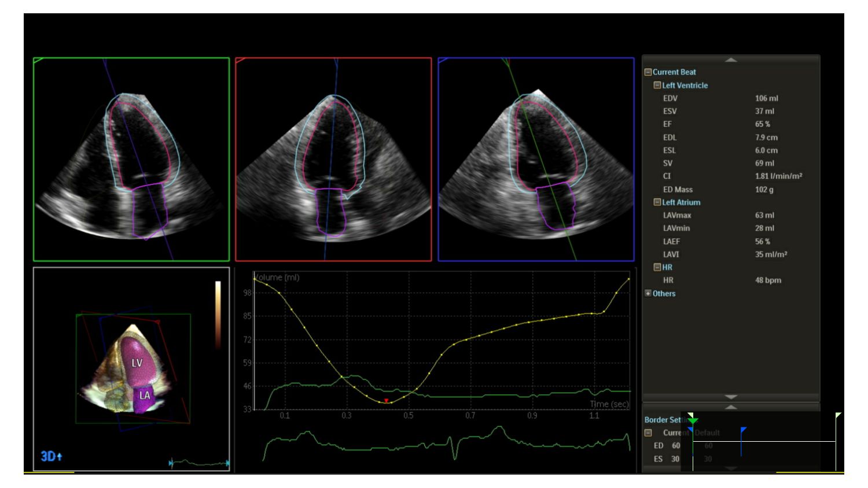Select the blue-framed echo view
Screen dimensions: 868x488
pyautogui.click(x=536, y=160)
